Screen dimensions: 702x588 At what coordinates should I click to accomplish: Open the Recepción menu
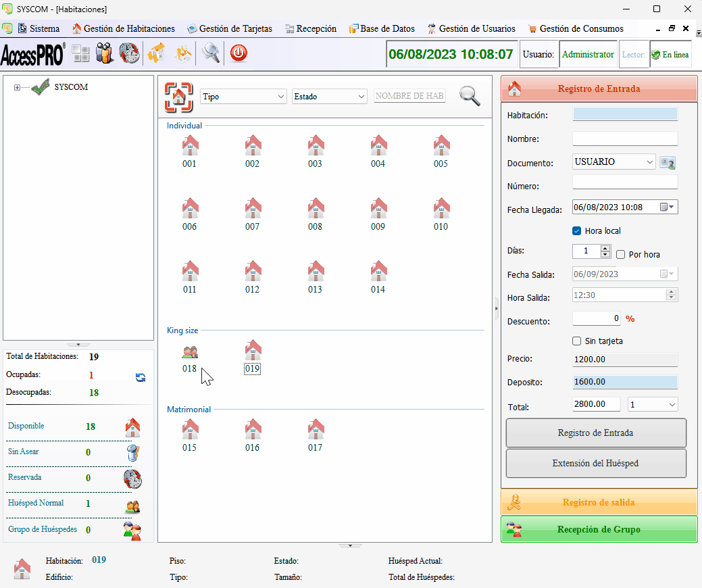pos(311,28)
